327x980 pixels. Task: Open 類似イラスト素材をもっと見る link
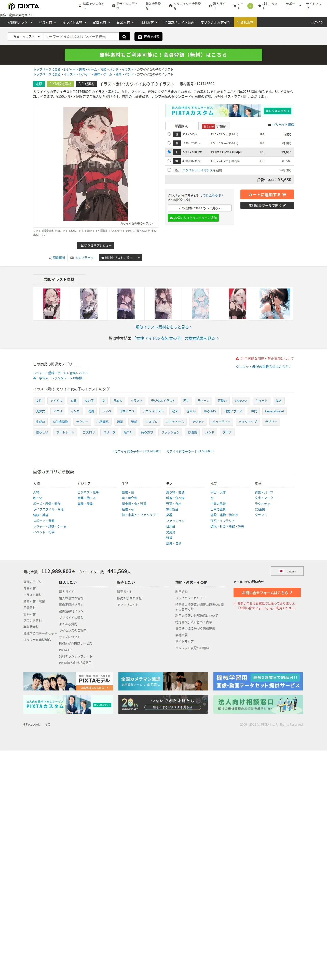pos(163,327)
